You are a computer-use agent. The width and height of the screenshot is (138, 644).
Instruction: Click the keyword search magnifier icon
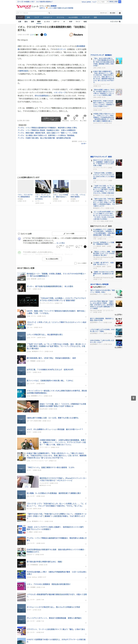pyautogui.click(x=49, y=13)
